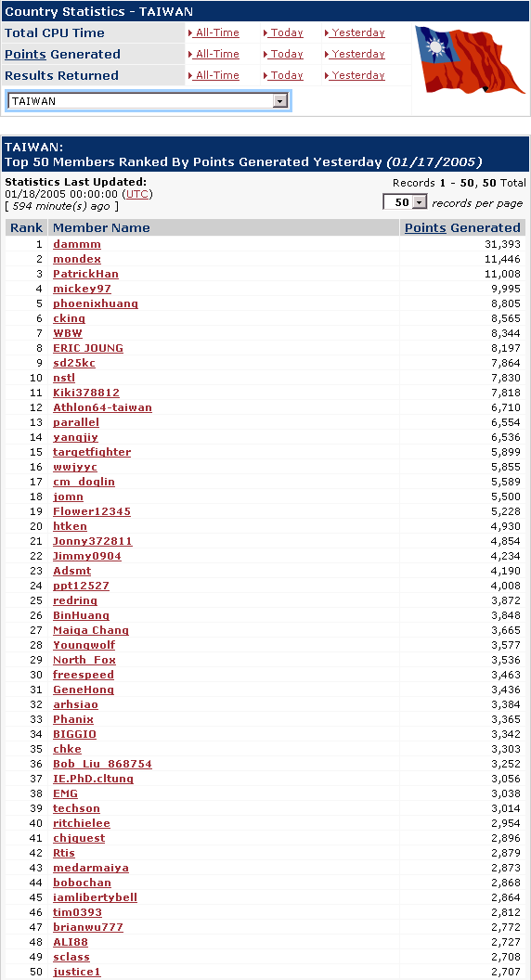This screenshot has height=980, width=531.
Task: Click the Points link in left menu
Action: (x=26, y=54)
